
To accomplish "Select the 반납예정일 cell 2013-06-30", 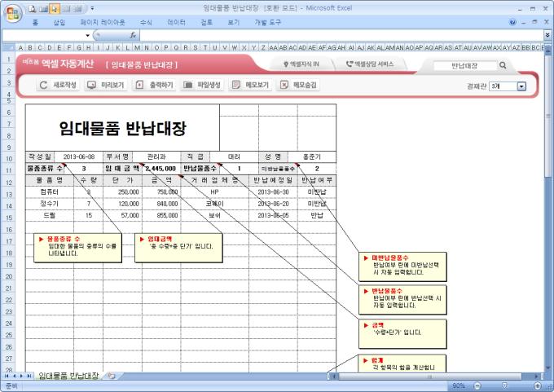I will 273,192.
